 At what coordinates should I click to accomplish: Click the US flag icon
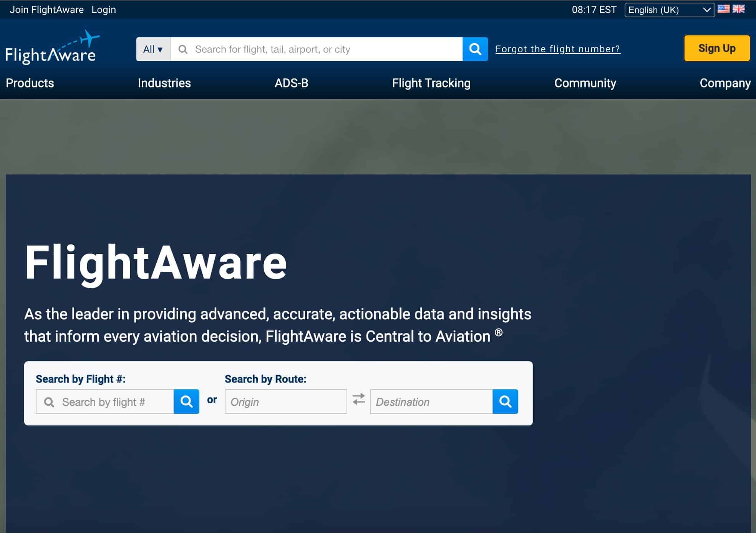click(723, 9)
